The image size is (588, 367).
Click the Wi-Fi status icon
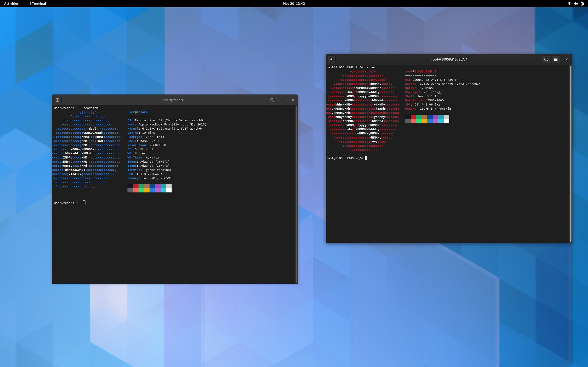569,4
